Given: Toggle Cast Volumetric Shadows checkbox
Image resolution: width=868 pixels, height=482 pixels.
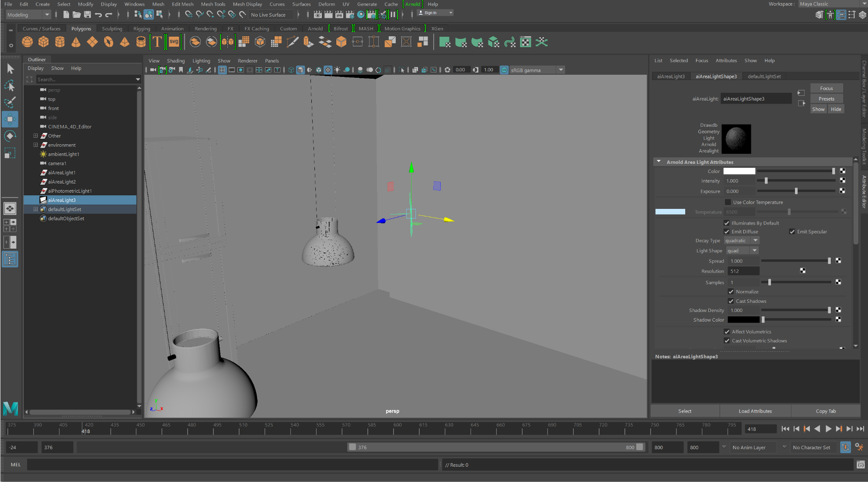Looking at the screenshot, I should pyautogui.click(x=727, y=341).
